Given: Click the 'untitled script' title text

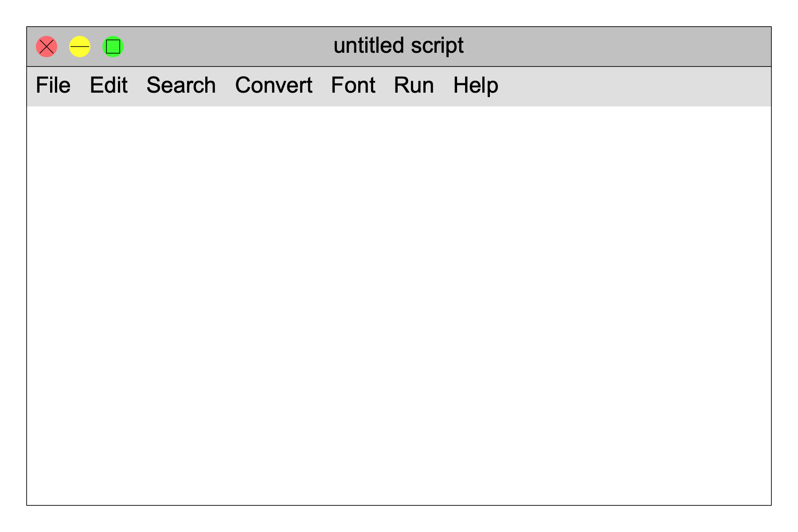Looking at the screenshot, I should pyautogui.click(x=399, y=46).
